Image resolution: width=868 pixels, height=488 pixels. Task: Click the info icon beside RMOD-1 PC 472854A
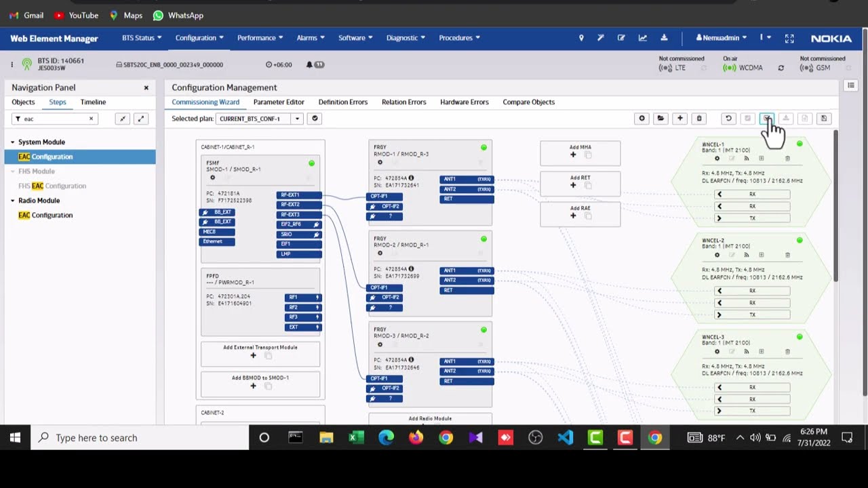411,178
